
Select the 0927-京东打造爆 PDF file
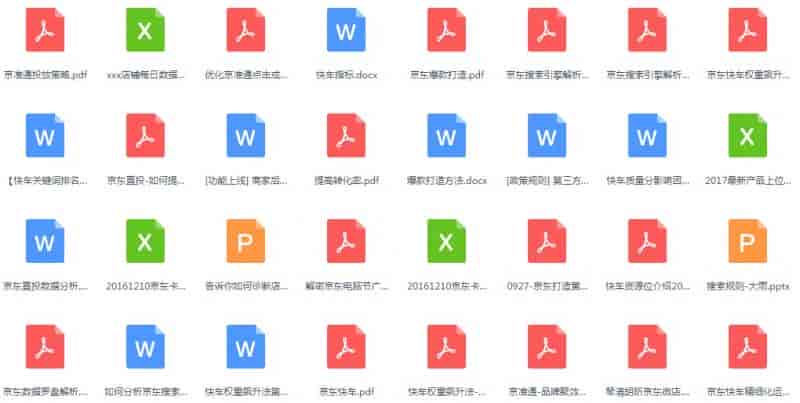pos(547,241)
